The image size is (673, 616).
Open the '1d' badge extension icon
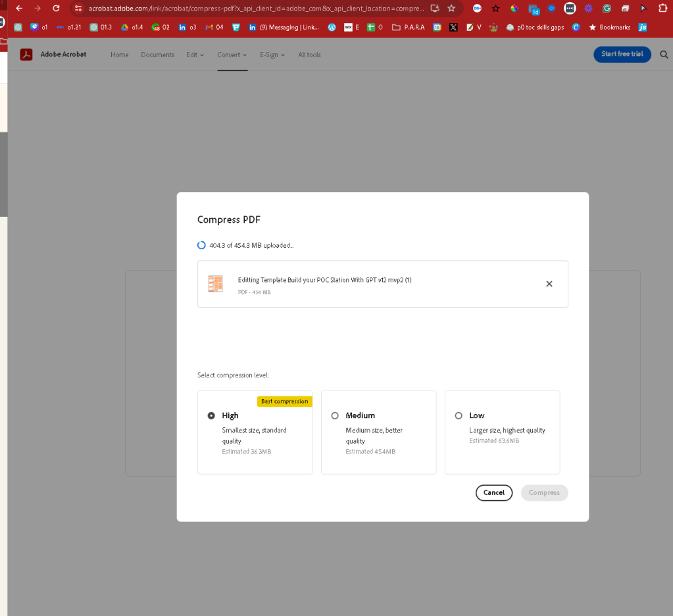(534, 9)
